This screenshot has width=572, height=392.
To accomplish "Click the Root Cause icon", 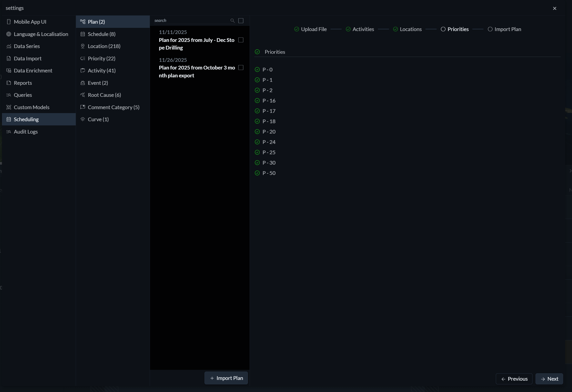I will [x=83, y=95].
